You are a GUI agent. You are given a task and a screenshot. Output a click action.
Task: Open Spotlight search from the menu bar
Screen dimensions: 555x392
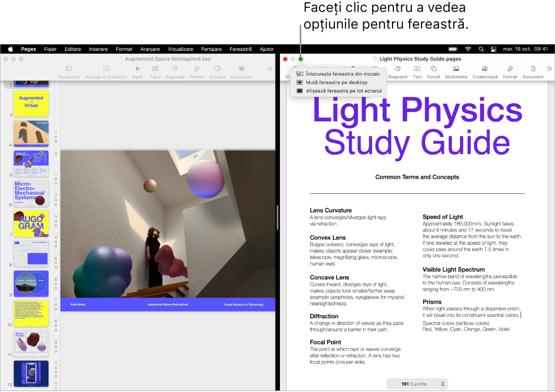click(481, 49)
